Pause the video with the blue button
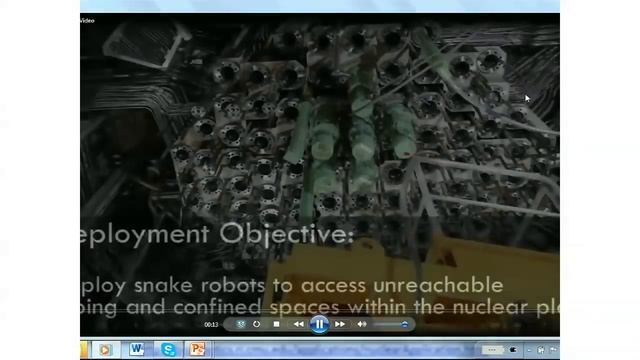 [x=319, y=324]
